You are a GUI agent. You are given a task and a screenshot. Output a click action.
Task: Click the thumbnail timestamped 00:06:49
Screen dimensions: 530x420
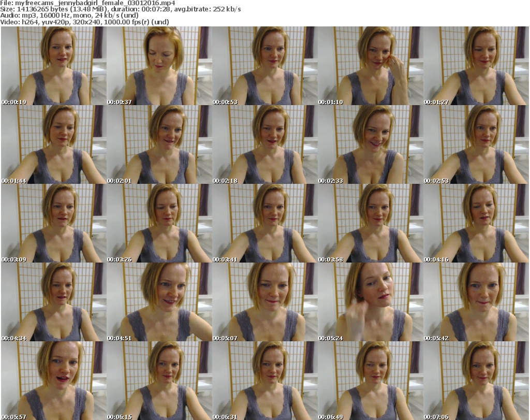pyautogui.click(x=371, y=381)
